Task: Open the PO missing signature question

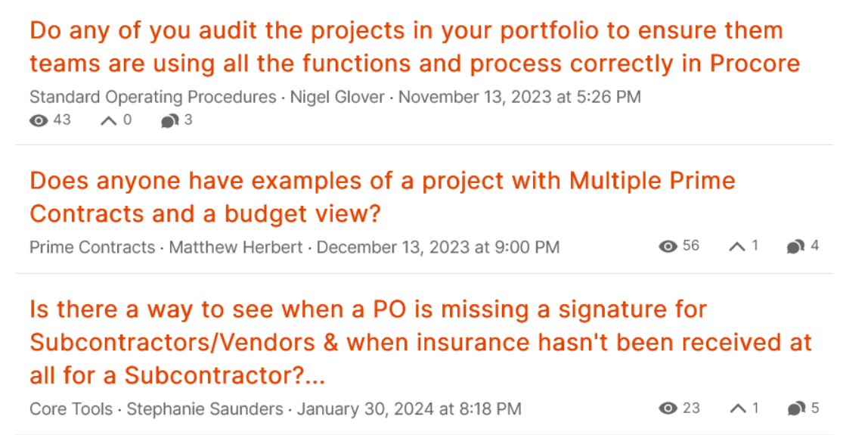Action: point(420,342)
